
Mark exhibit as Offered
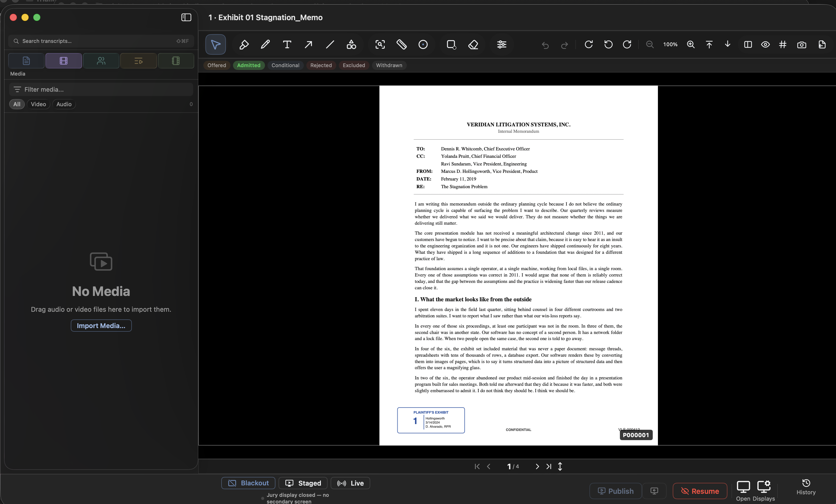[x=216, y=65]
